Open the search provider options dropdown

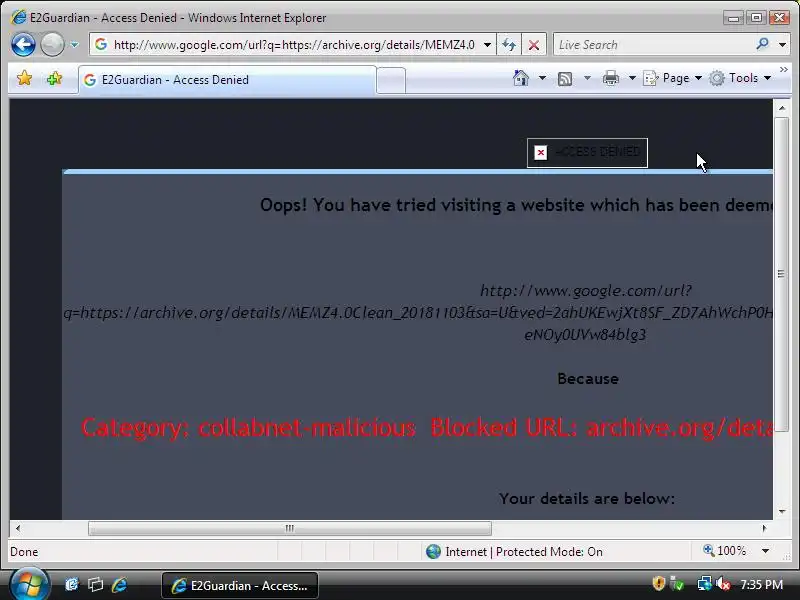click(x=782, y=45)
